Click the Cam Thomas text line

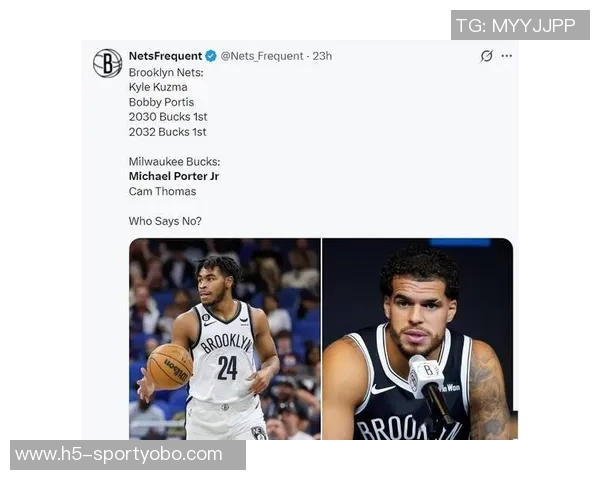[162, 191]
